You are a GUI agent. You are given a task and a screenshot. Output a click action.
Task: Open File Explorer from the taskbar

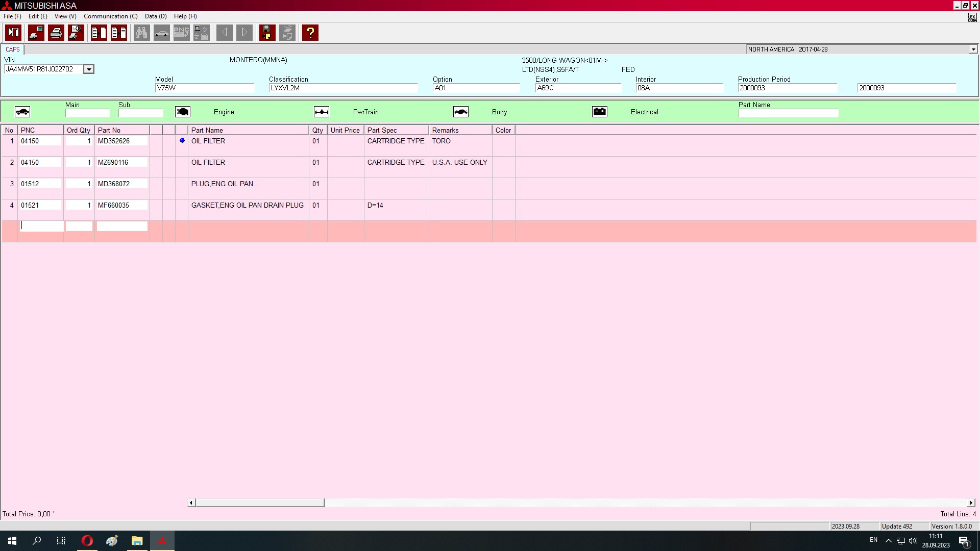click(137, 541)
